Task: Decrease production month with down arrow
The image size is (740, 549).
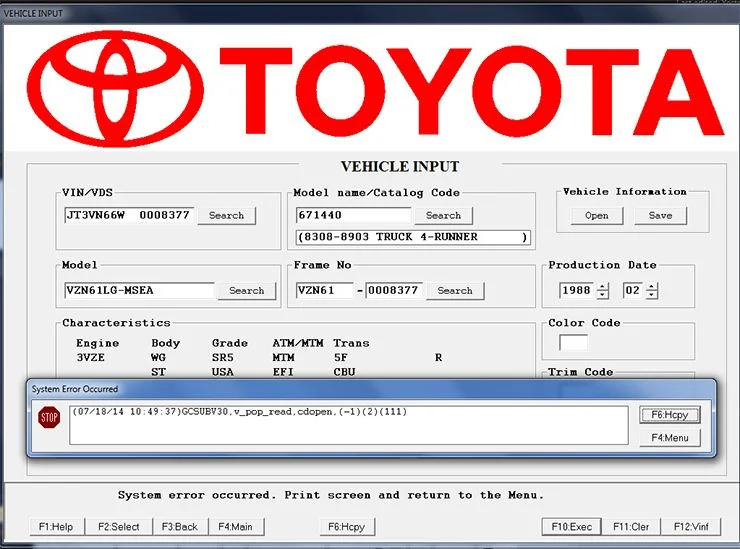Action: tap(652, 295)
